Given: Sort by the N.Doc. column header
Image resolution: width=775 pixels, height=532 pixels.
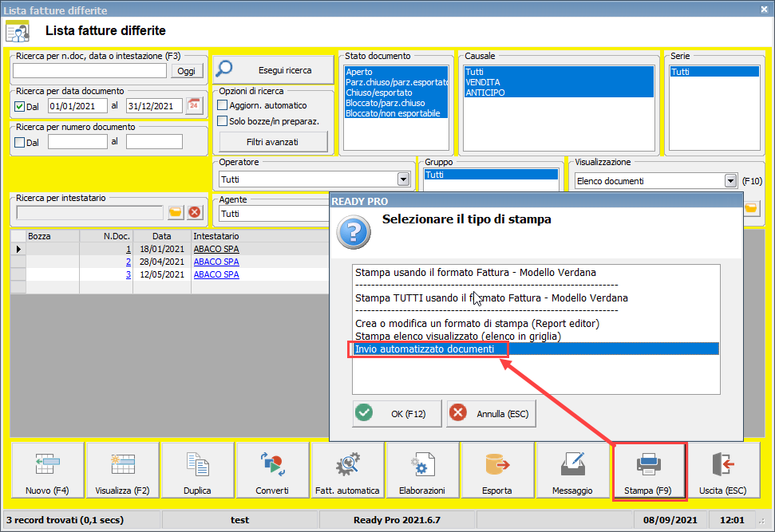Looking at the screenshot, I should [106, 236].
